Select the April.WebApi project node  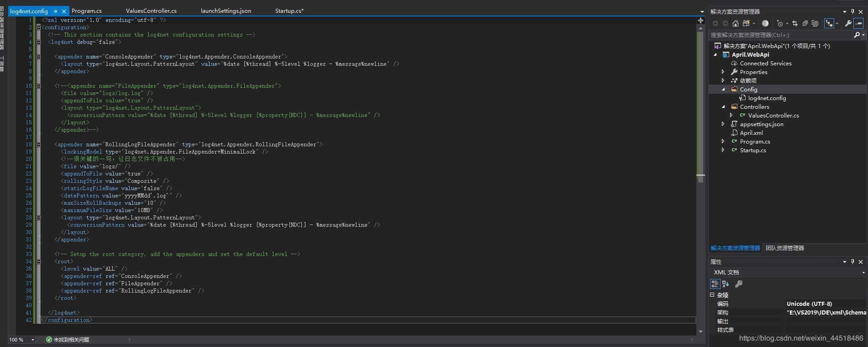pyautogui.click(x=750, y=55)
